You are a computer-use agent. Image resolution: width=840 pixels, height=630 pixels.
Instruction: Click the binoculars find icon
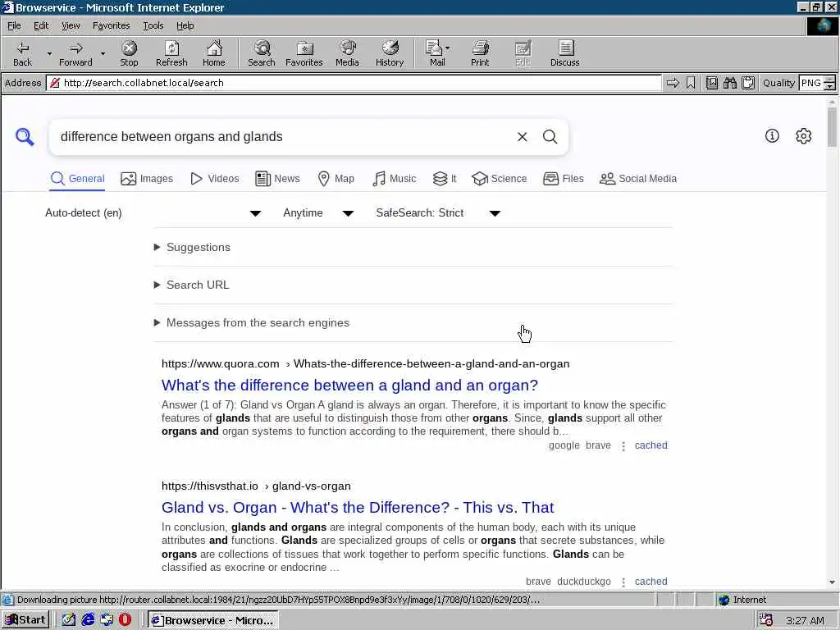729,83
